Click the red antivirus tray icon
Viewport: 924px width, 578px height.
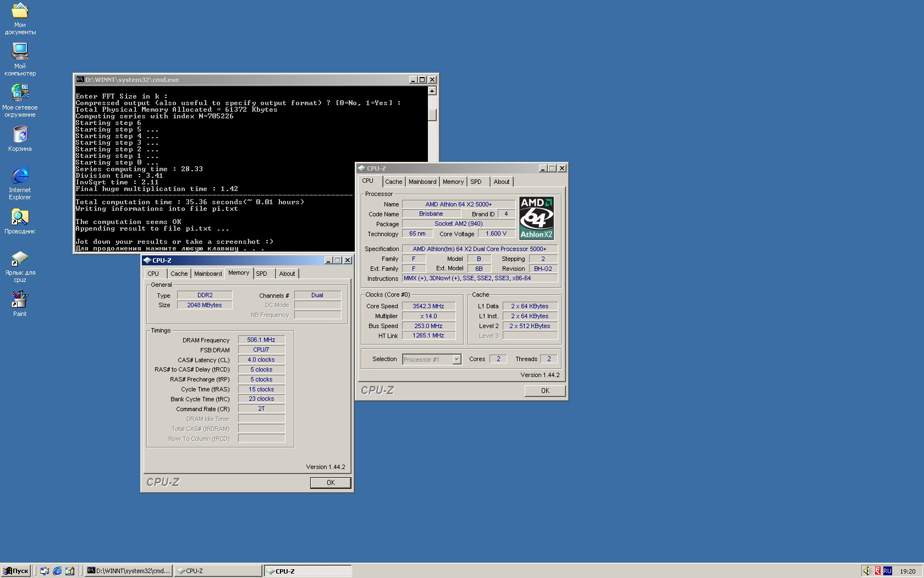tap(878, 571)
